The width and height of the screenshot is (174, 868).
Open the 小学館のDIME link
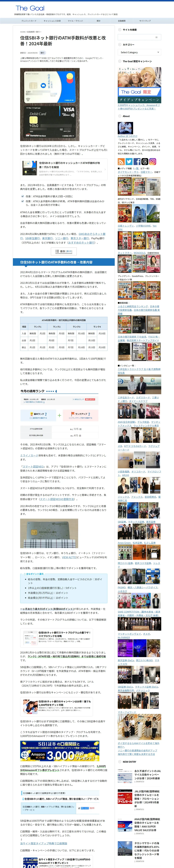(143, 226)
